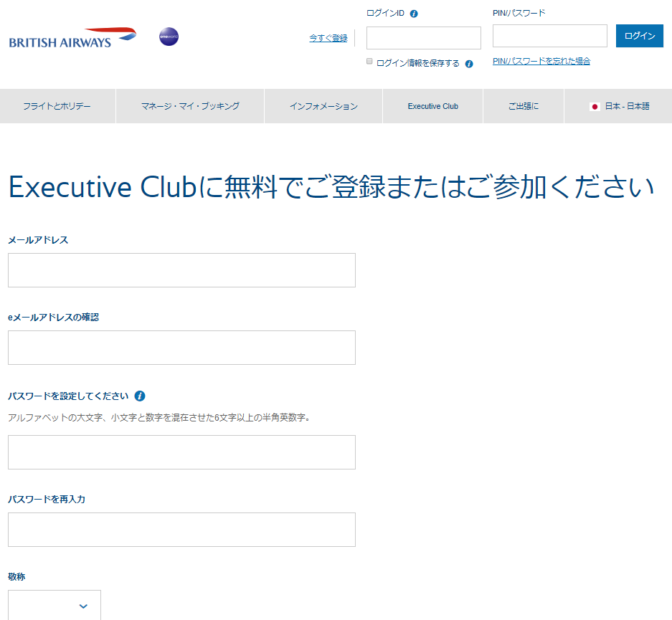Click the British Airways logo
672x620 pixels.
[72, 38]
